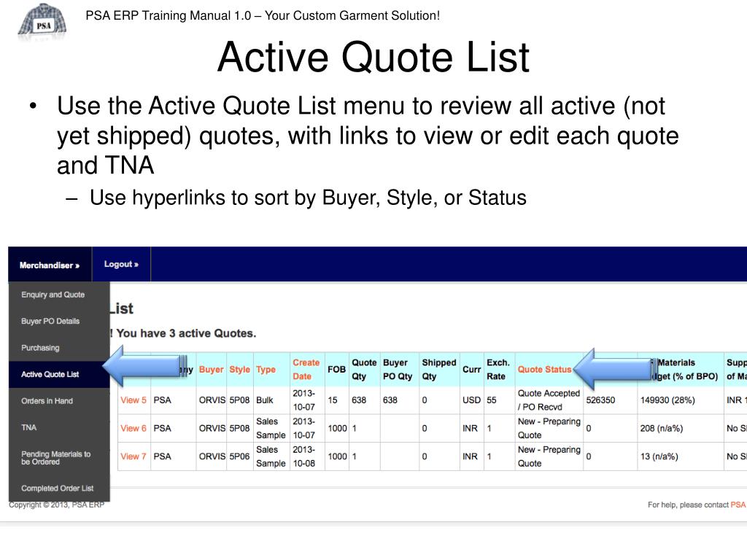Sort the table by Style
The width and height of the screenshot is (747, 560).
239,370
